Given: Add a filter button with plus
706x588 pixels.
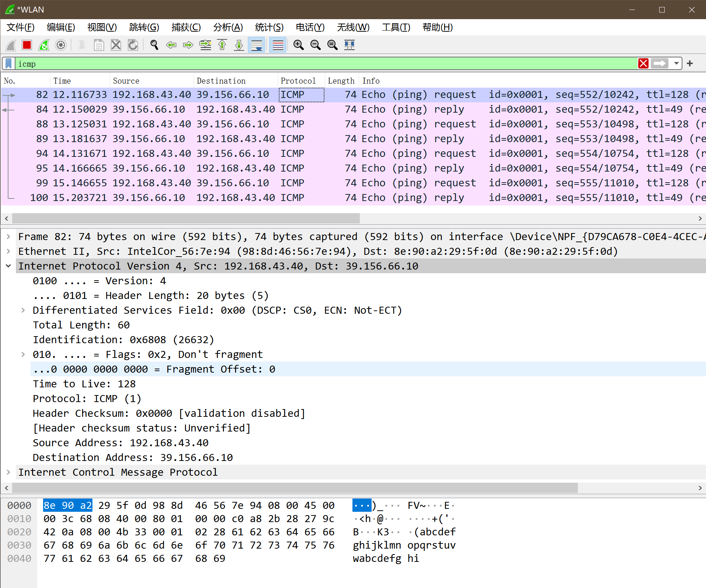Looking at the screenshot, I should tap(690, 63).
